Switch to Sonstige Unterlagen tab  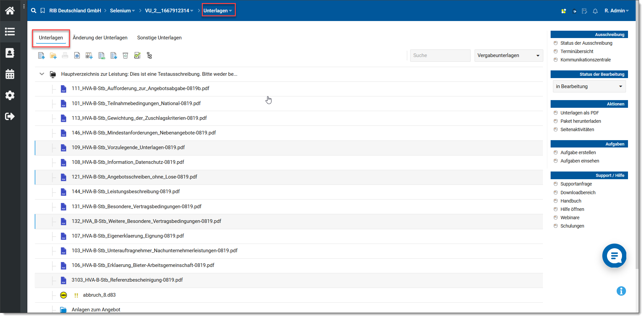(x=159, y=38)
